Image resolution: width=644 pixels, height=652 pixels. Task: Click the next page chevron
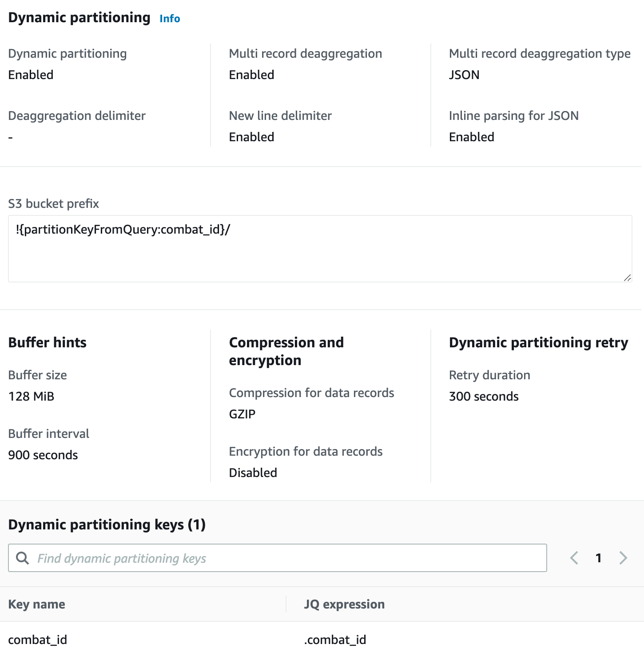pos(623,558)
